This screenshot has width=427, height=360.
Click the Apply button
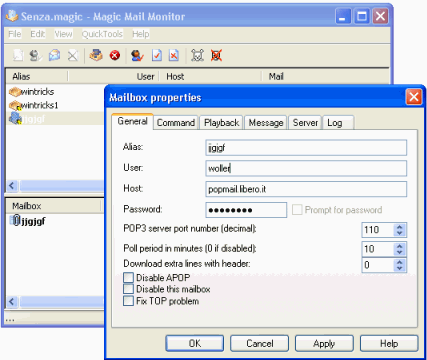tap(324, 343)
